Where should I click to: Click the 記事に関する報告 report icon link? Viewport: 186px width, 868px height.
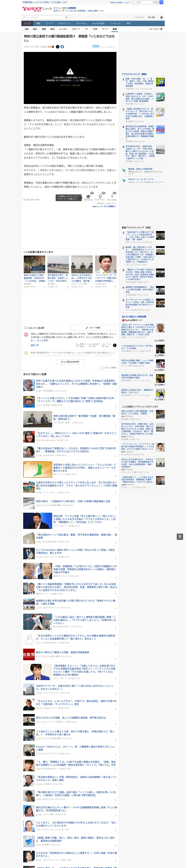[32, 199]
